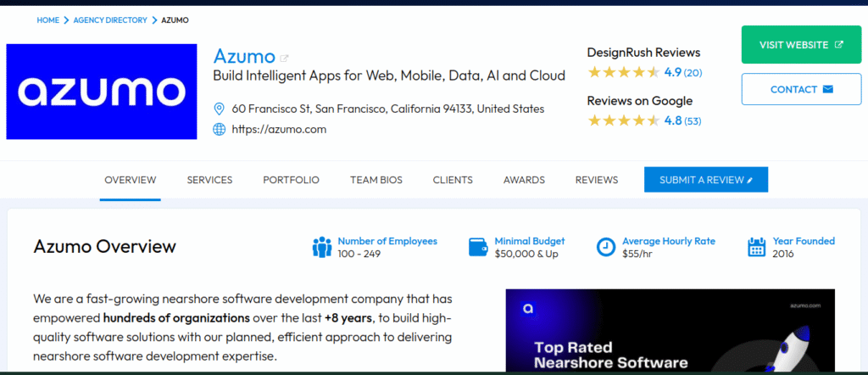Viewport: 868px width, 375px height.
Task: Click the Minimal Budget wallet icon
Action: coord(479,247)
